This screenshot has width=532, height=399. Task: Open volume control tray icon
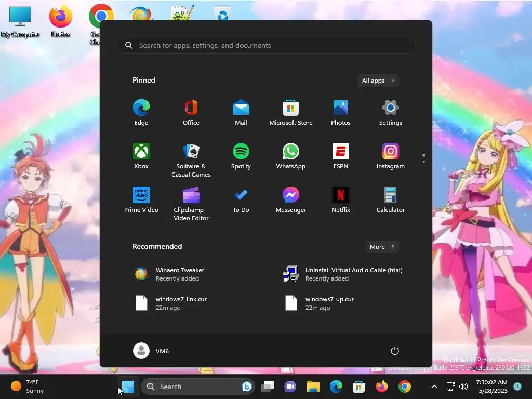coord(463,387)
